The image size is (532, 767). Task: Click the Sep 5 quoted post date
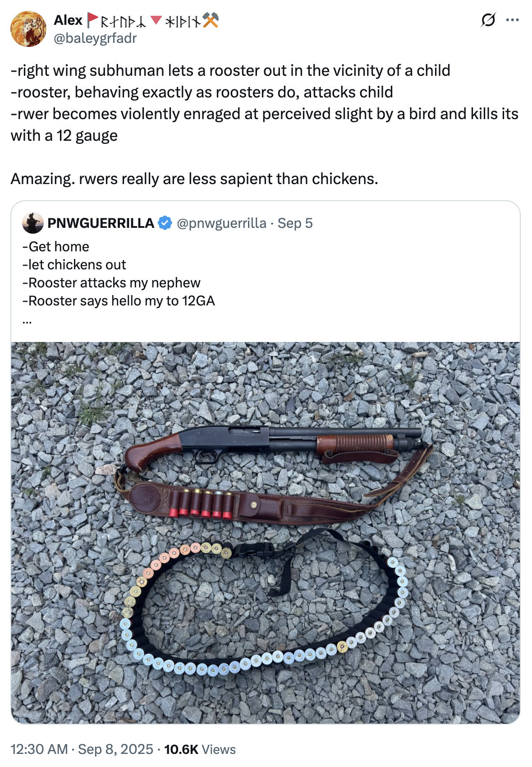295,223
